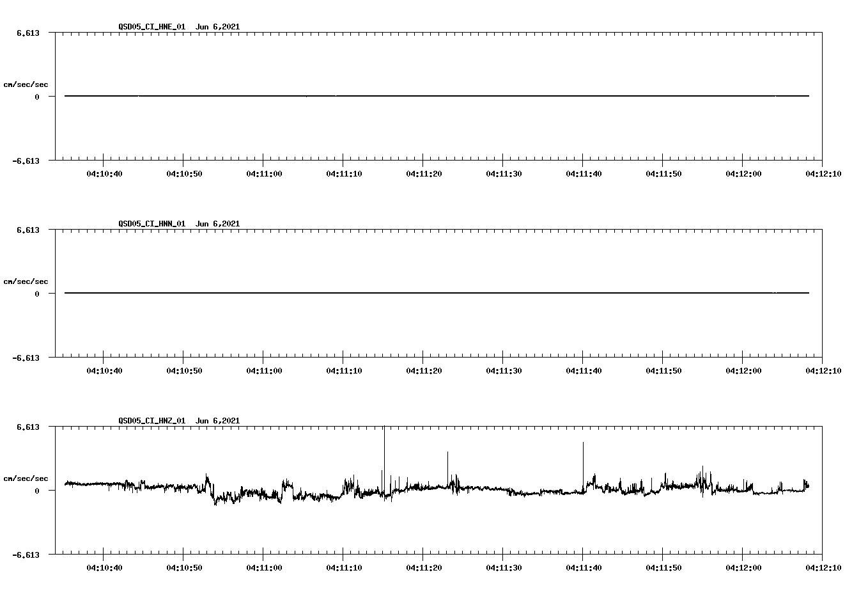
Task: Select the QSD05_CI_HNZ_01 plot title
Action: (179, 421)
